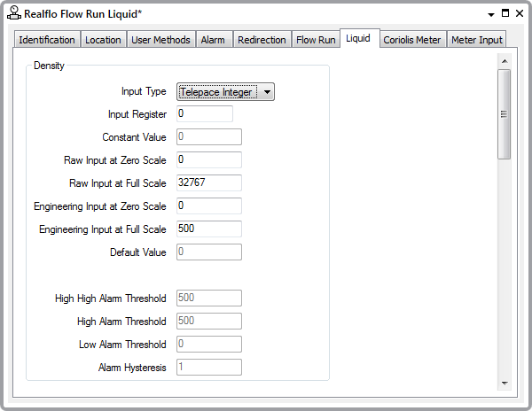This screenshot has height=411, width=532.
Task: Click the scrollbar down arrow
Action: (505, 384)
